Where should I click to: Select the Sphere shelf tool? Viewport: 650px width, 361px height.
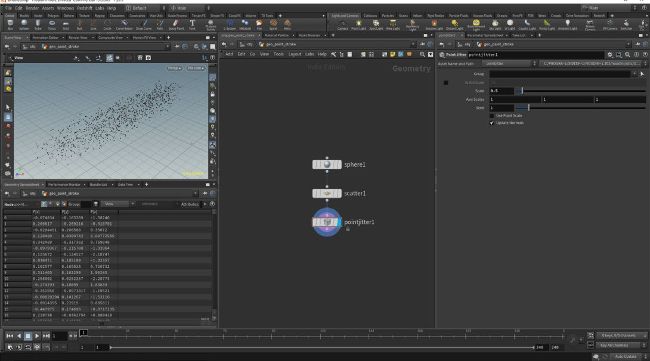[x=24, y=24]
